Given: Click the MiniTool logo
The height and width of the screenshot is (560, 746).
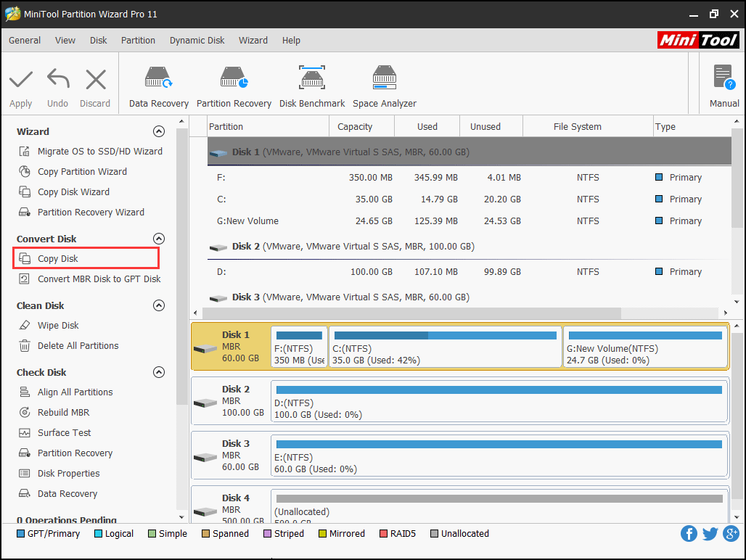Looking at the screenshot, I should [698, 40].
